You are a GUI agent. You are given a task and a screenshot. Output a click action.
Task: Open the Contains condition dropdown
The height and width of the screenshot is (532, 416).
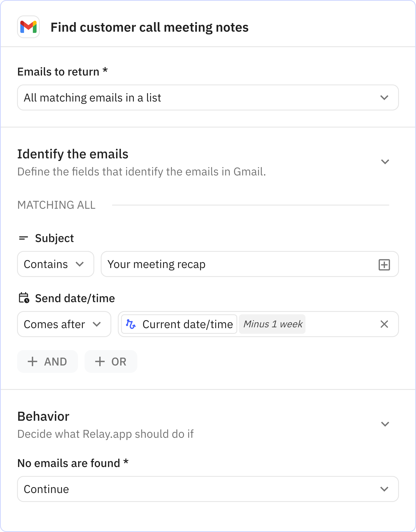click(55, 264)
